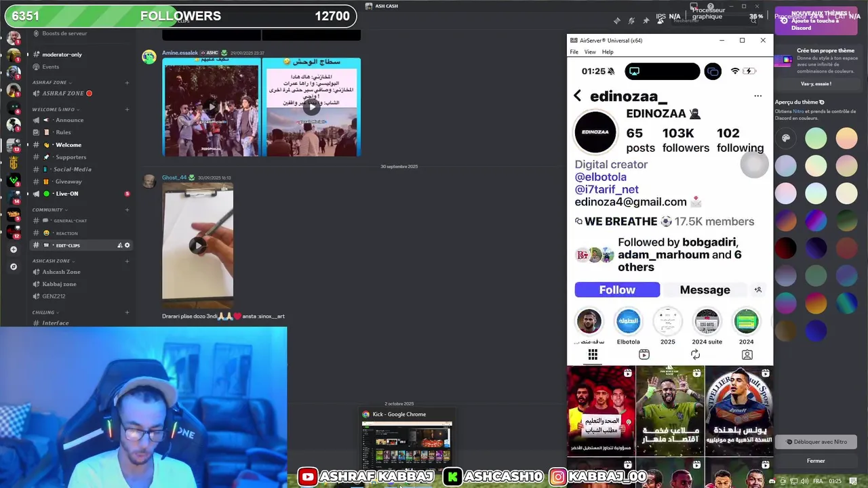Open the 2025 story highlight
The height and width of the screenshot is (488, 868).
(x=667, y=327)
